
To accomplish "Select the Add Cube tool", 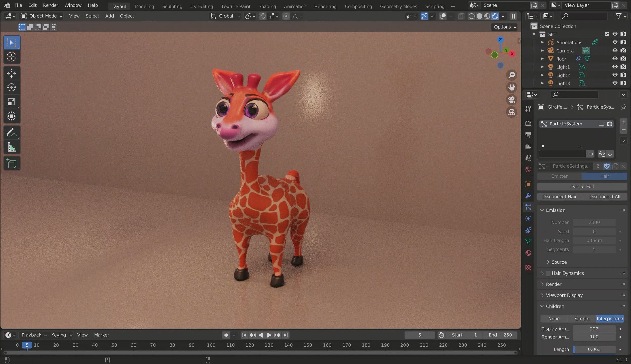I will 12,164.
